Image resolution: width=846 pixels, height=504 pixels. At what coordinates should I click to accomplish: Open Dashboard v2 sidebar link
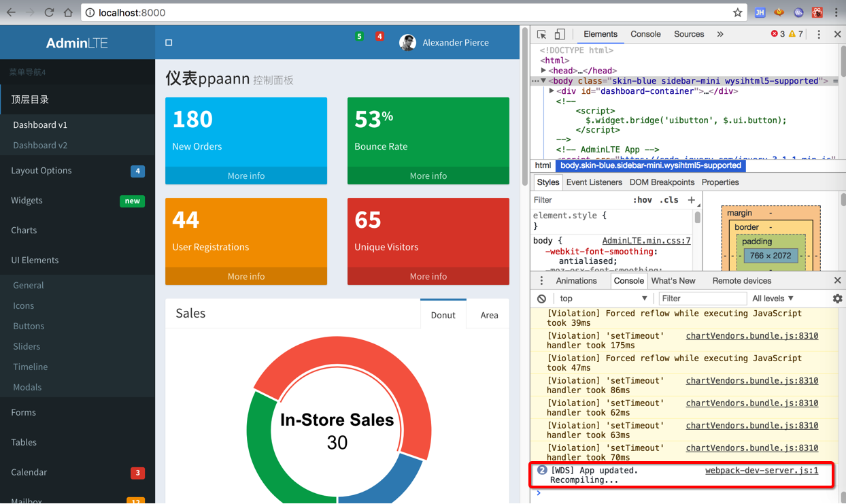tap(40, 145)
